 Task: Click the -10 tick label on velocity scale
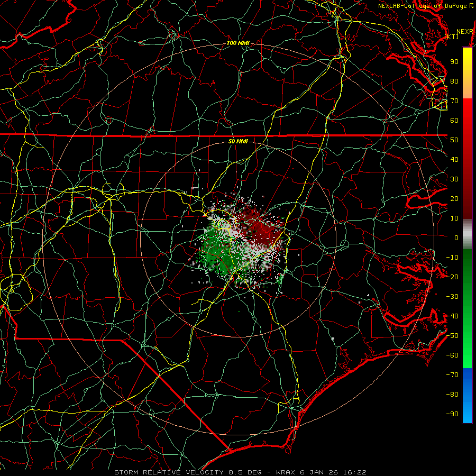click(452, 258)
